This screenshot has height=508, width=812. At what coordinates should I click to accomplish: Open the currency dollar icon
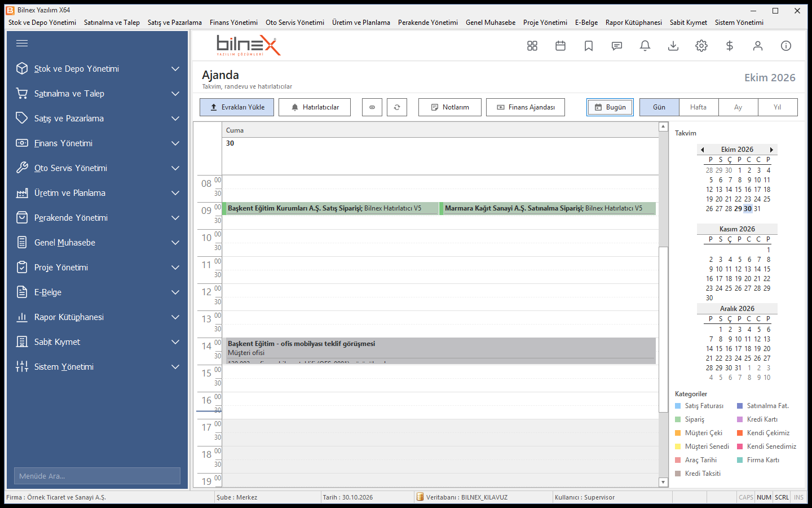pyautogui.click(x=730, y=46)
